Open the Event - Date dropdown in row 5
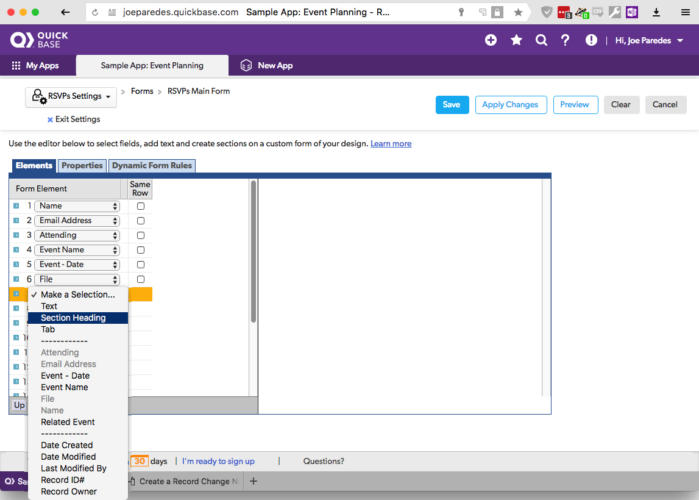699x500 pixels. point(77,265)
